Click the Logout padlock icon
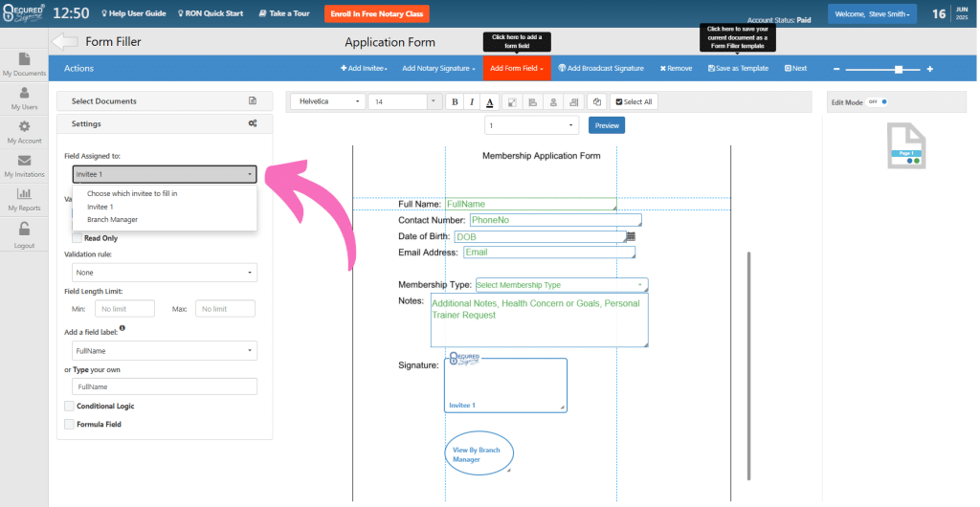980x507 pixels. coord(24,230)
